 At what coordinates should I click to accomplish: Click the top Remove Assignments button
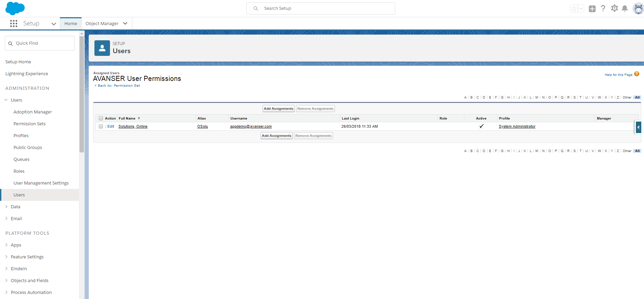[x=315, y=109]
